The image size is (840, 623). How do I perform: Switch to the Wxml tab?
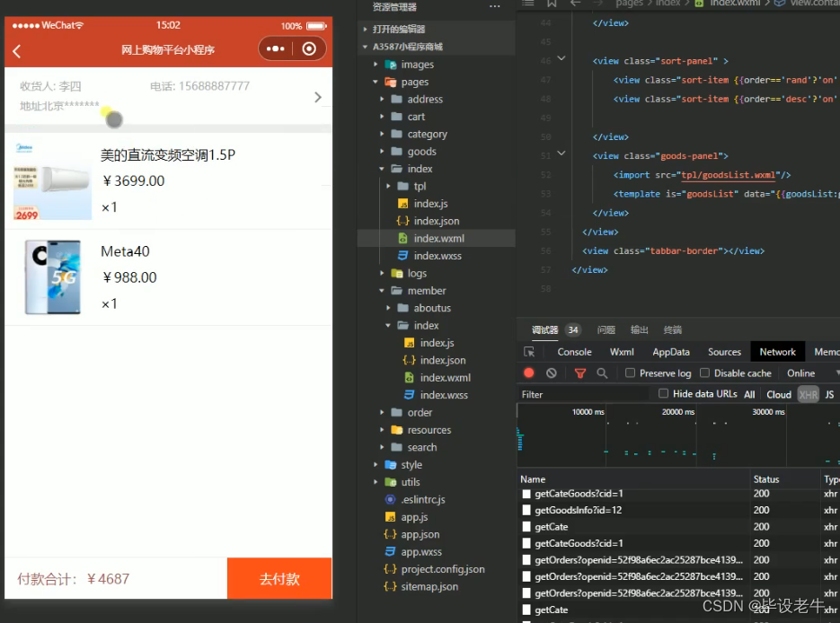622,352
